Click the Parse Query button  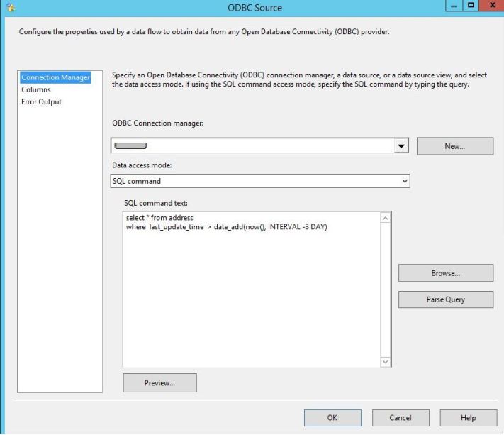[446, 299]
